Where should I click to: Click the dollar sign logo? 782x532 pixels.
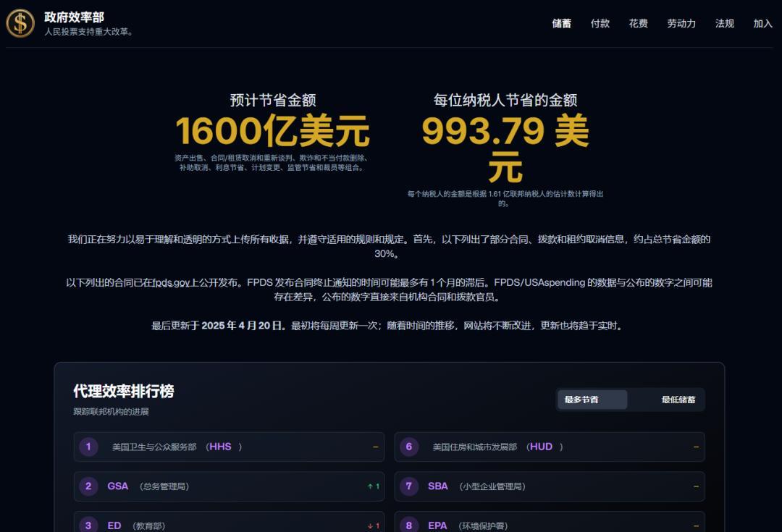click(x=20, y=23)
